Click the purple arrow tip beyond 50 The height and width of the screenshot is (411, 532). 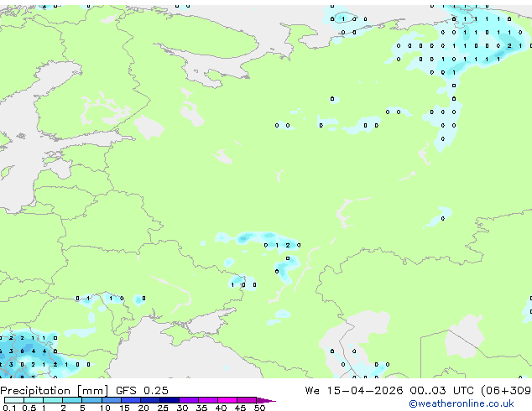click(266, 400)
